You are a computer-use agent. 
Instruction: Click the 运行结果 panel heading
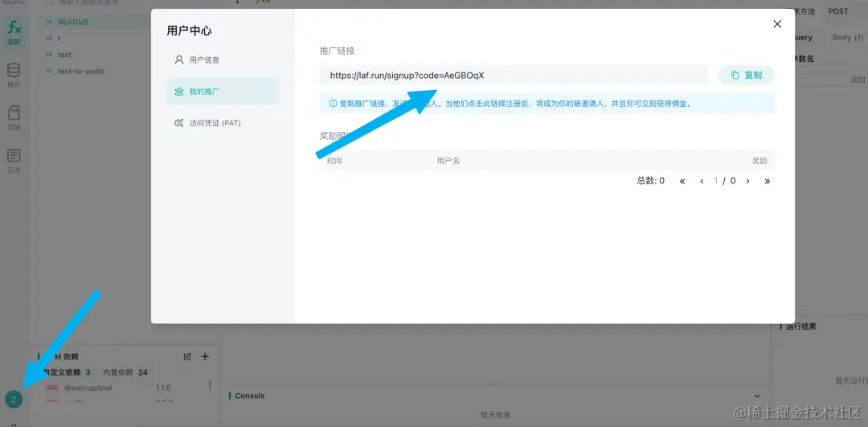click(x=801, y=326)
